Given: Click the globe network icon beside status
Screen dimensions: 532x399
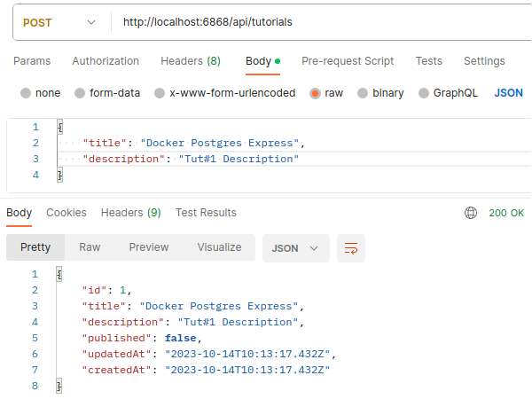Looking at the screenshot, I should click(471, 213).
